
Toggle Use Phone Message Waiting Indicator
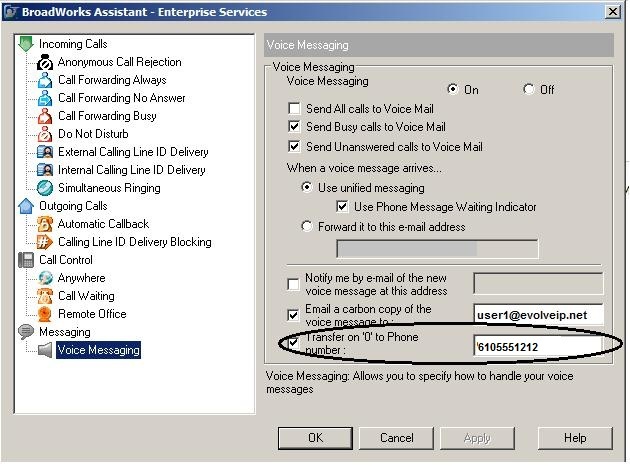(x=344, y=207)
